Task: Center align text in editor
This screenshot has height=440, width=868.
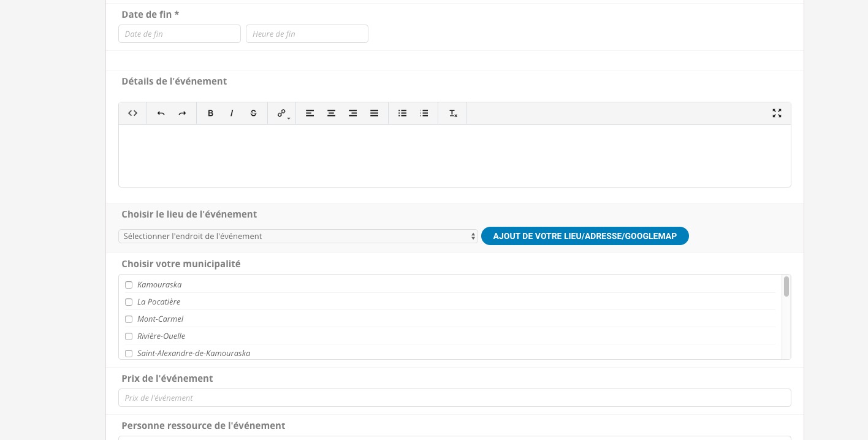Action: [331, 113]
